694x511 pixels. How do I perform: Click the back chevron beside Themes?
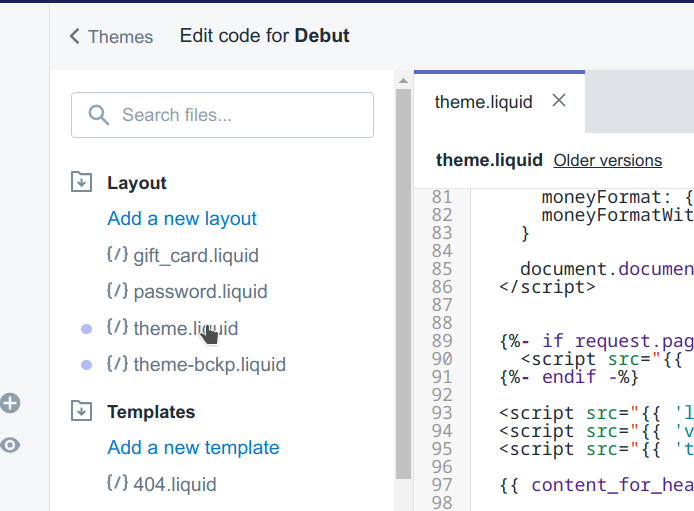pos(74,36)
